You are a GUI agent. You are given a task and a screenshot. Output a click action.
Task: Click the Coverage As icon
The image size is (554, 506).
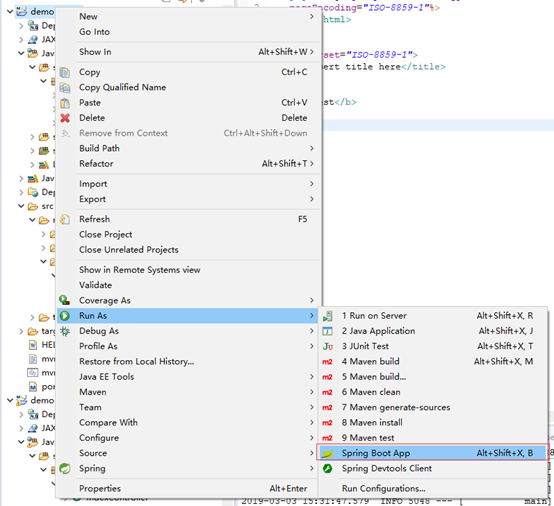(x=65, y=300)
